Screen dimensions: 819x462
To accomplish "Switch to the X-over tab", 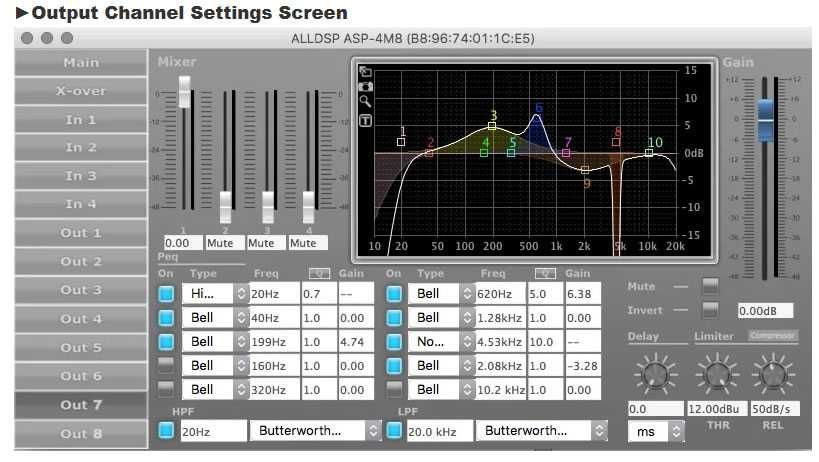I will 80,91.
